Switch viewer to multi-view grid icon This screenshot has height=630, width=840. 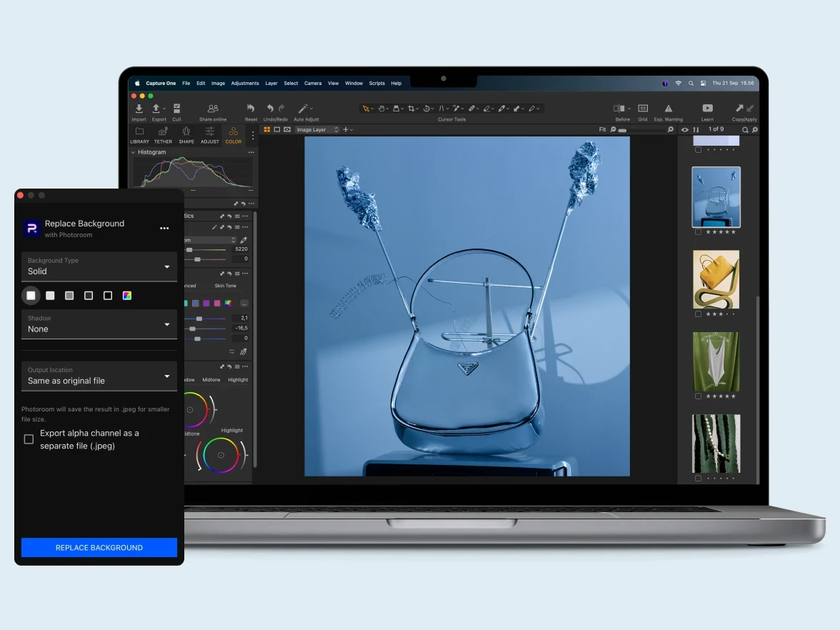[267, 130]
